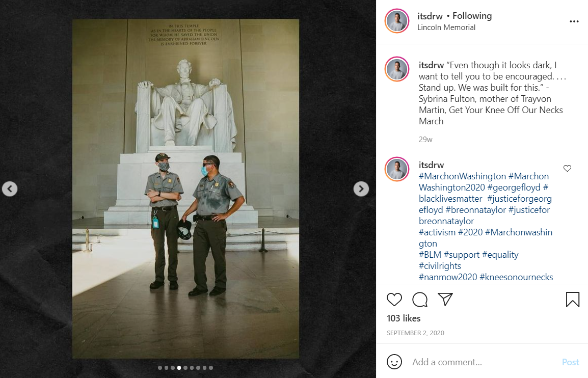Viewport: 588px width, 378px height.
Task: Click header profile avatar of itsdrw
Action: [397, 21]
